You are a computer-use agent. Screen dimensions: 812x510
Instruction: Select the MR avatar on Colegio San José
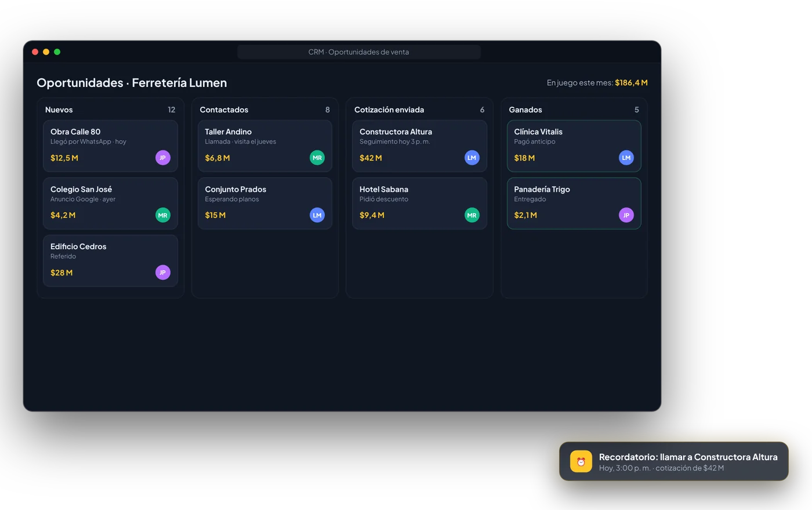coord(163,215)
